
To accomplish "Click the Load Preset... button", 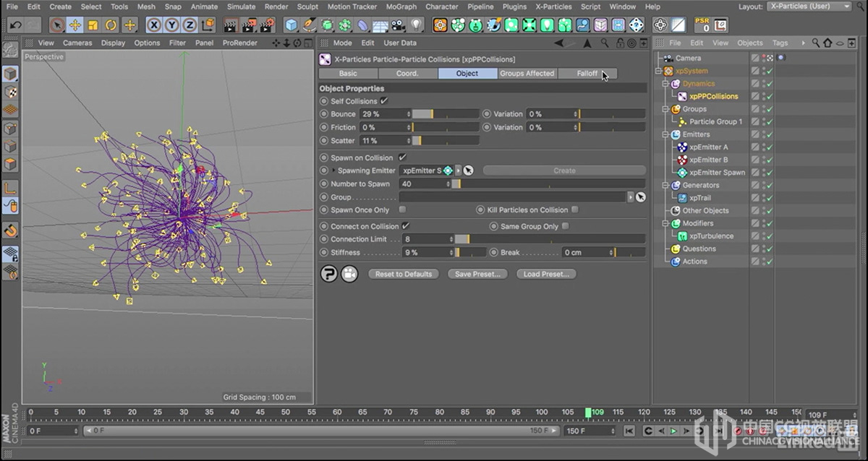I will 546,274.
